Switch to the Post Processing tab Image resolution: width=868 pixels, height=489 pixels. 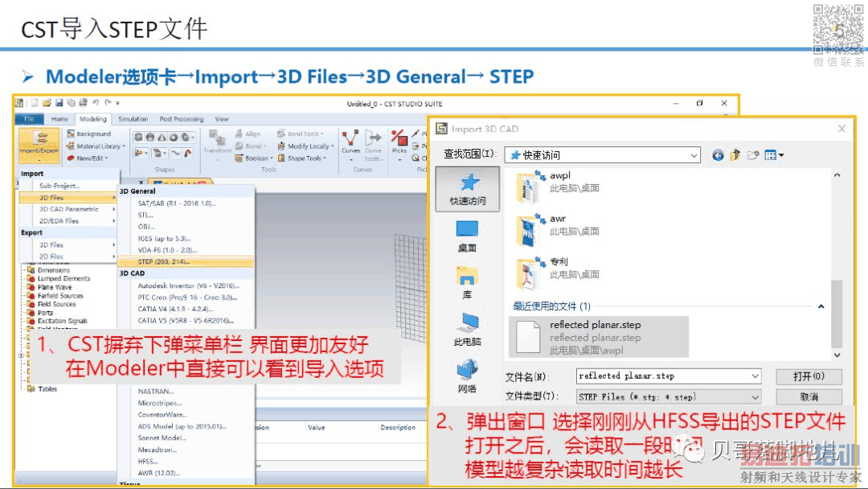coord(182,119)
